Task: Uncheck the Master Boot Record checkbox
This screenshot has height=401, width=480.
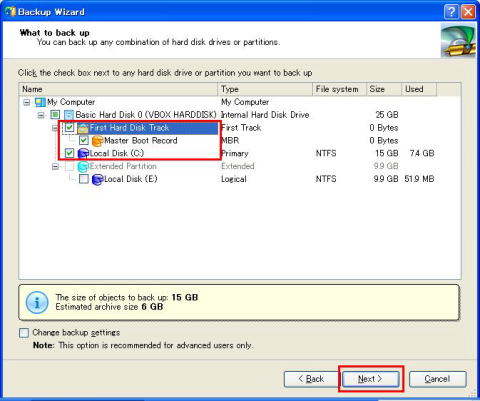Action: (x=84, y=140)
